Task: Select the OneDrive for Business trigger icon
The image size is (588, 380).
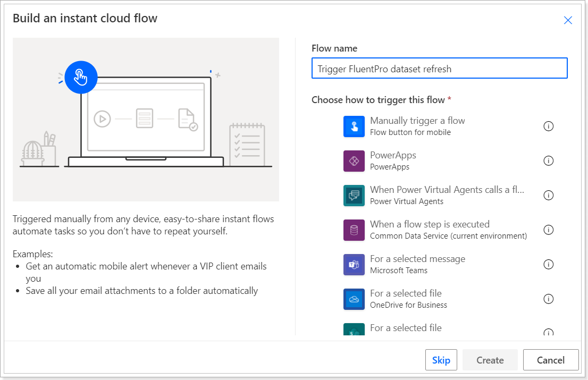Action: point(354,299)
